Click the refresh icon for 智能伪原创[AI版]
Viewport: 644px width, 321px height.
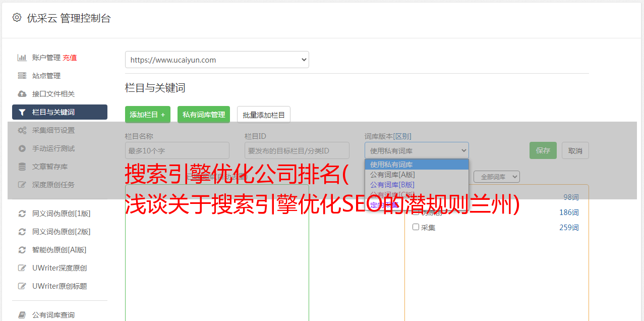pyautogui.click(x=22, y=250)
